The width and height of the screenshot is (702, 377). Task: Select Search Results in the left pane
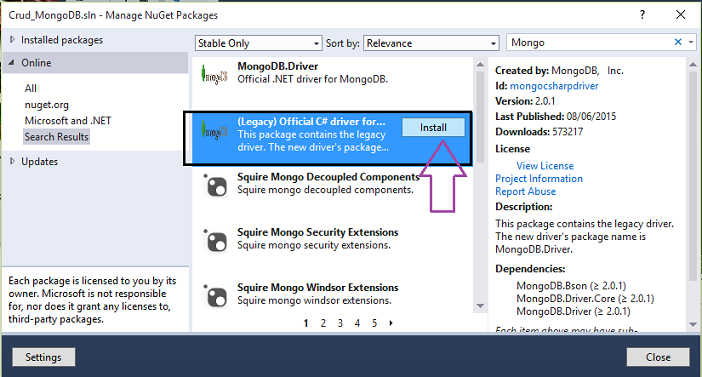point(56,137)
